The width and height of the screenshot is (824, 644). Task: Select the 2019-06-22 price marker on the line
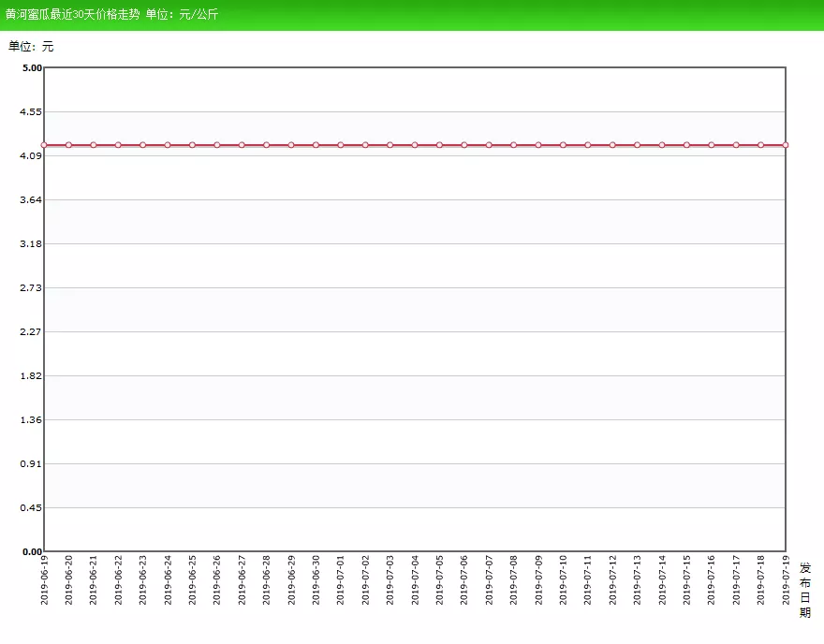point(118,145)
